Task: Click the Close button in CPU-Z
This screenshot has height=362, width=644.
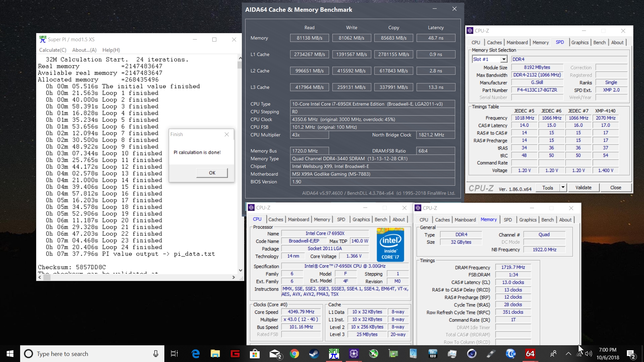Action: [615, 188]
